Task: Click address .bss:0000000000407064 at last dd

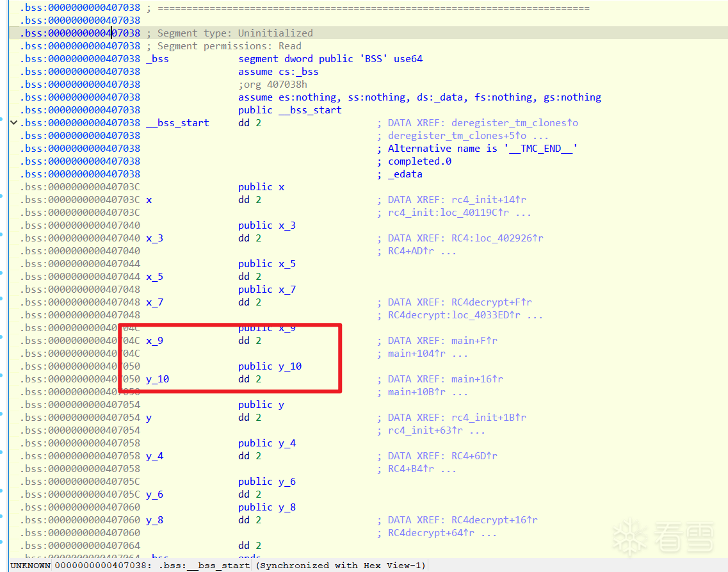Action: click(x=80, y=546)
